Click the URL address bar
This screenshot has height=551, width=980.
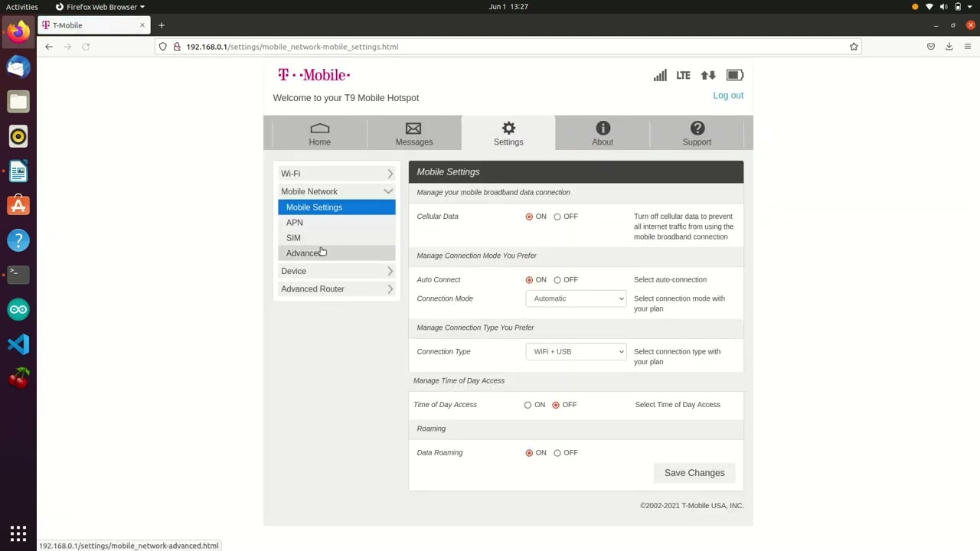click(508, 47)
